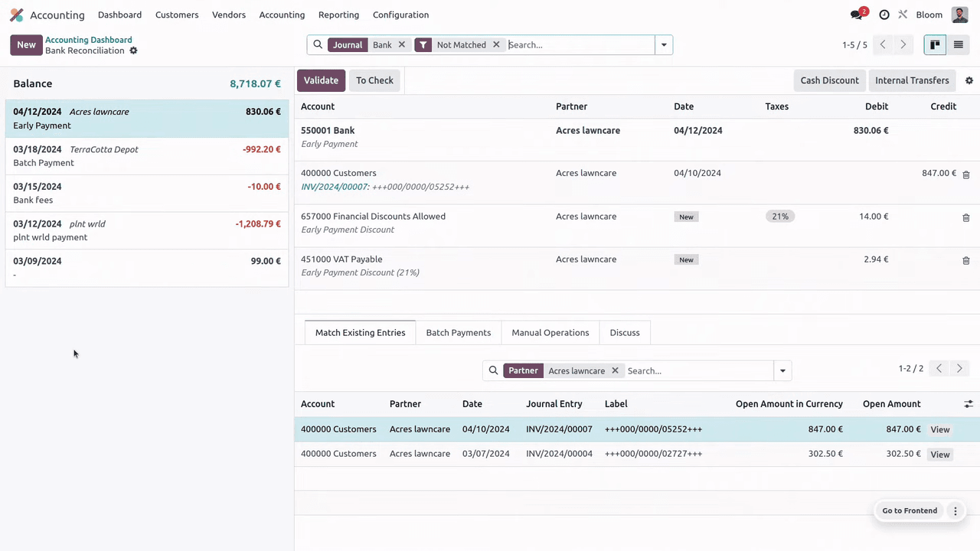Screen dimensions: 980x551
Task: Switch to the Batch Payments tab
Action: 458,332
